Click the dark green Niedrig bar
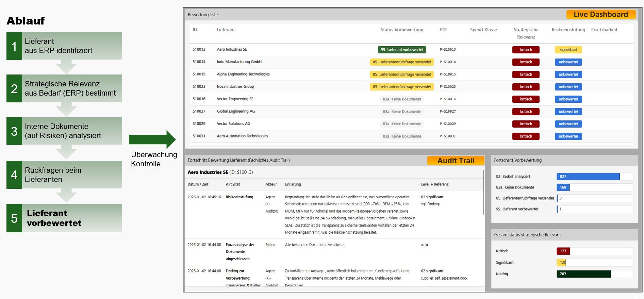Viewport: 644px width, 299px height. point(583,274)
